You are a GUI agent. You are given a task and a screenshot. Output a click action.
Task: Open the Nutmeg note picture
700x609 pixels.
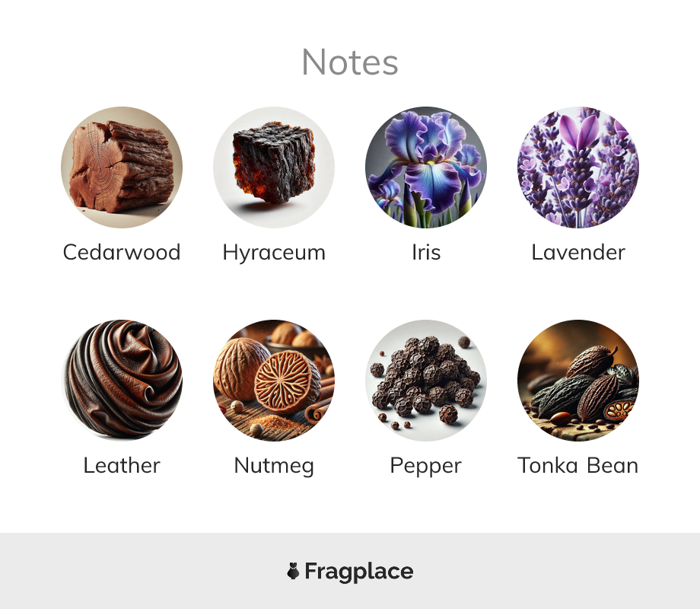(x=274, y=380)
